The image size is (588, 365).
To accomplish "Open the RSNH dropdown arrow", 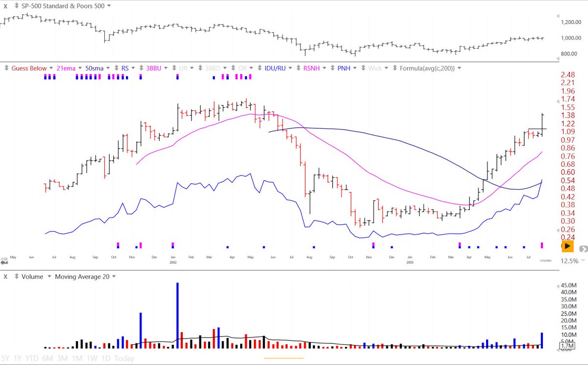I will pyautogui.click(x=325, y=68).
